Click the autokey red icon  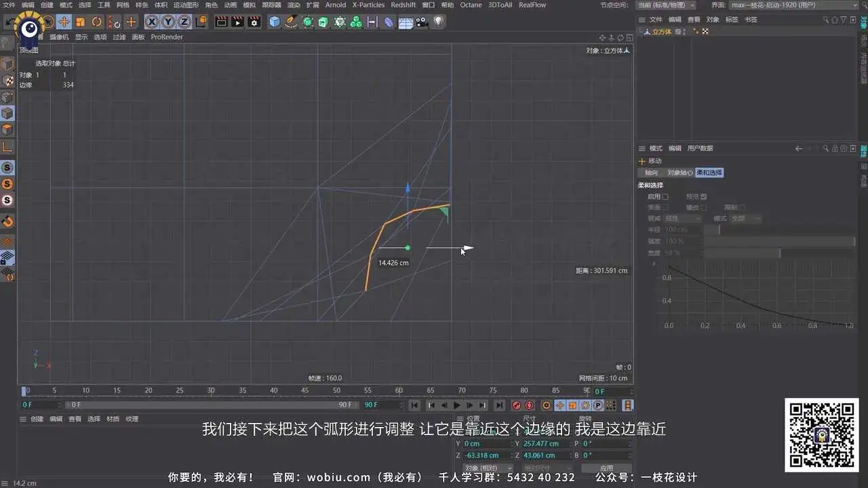530,405
